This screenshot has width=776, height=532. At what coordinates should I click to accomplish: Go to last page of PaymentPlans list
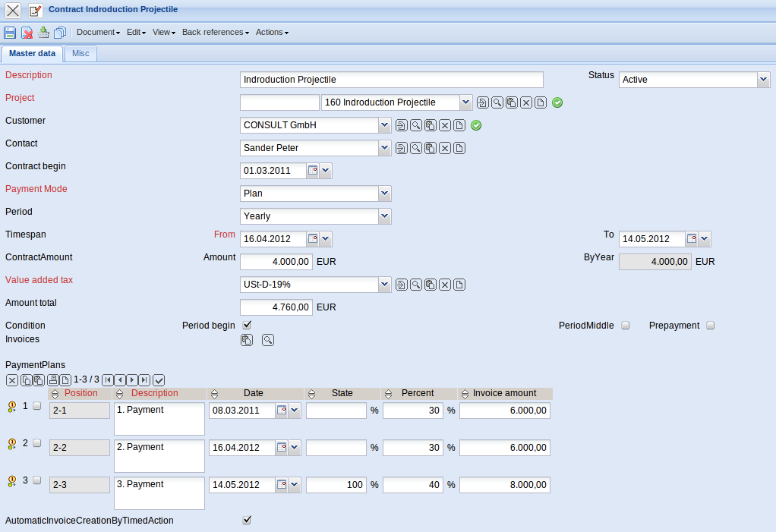coord(144,379)
